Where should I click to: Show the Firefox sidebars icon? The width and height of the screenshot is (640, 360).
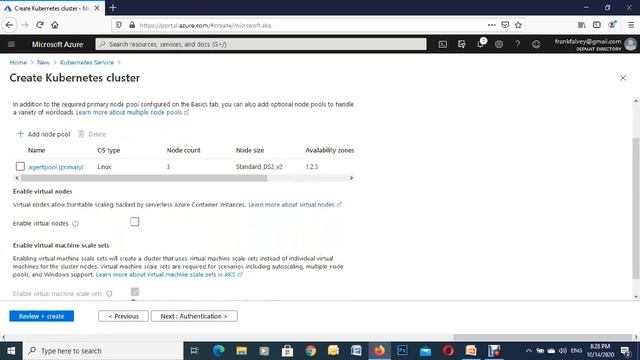tap(597, 25)
